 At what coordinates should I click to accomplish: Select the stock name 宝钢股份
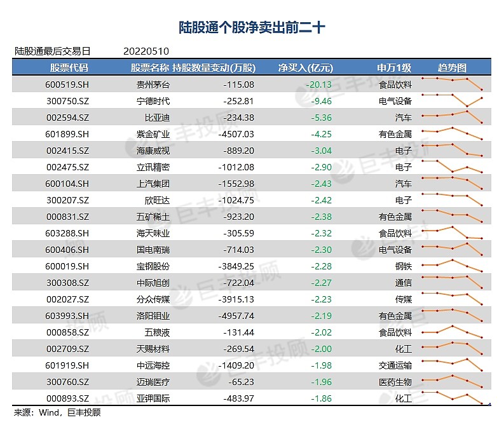pos(153,266)
